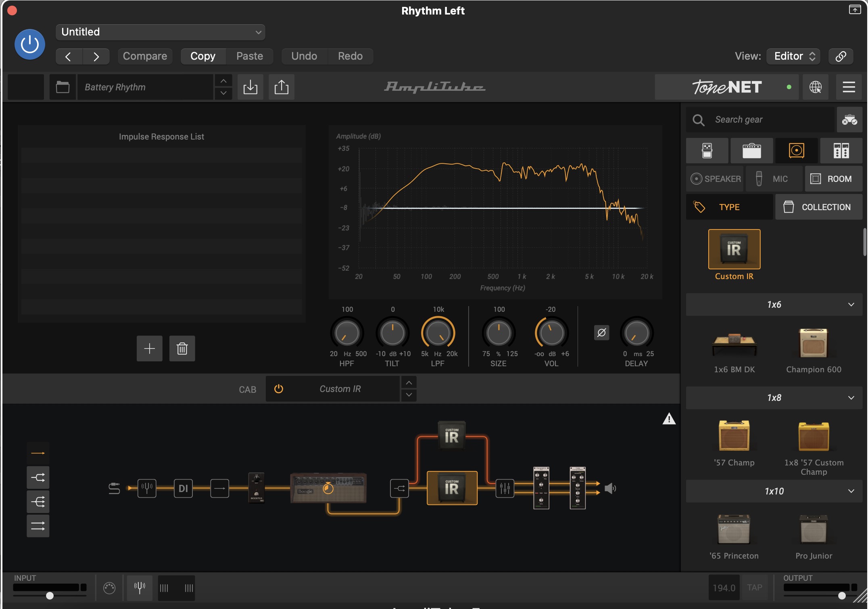The width and height of the screenshot is (868, 609).
Task: Select the two-way split signal chain layout
Action: tap(38, 478)
